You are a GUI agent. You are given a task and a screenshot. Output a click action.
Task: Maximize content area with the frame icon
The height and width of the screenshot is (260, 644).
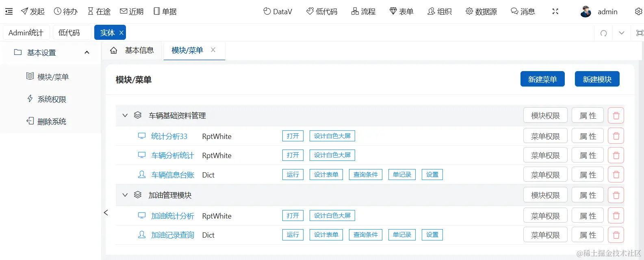[640, 33]
